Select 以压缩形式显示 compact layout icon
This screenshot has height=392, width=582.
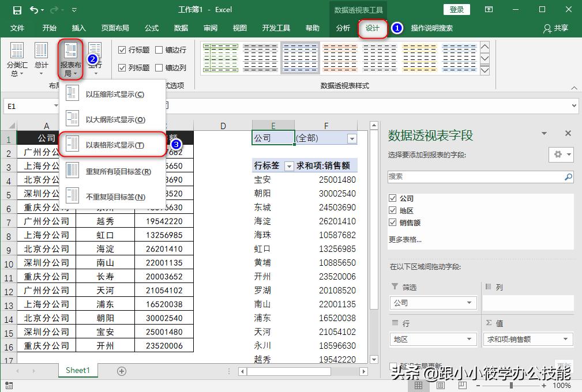[x=72, y=92]
